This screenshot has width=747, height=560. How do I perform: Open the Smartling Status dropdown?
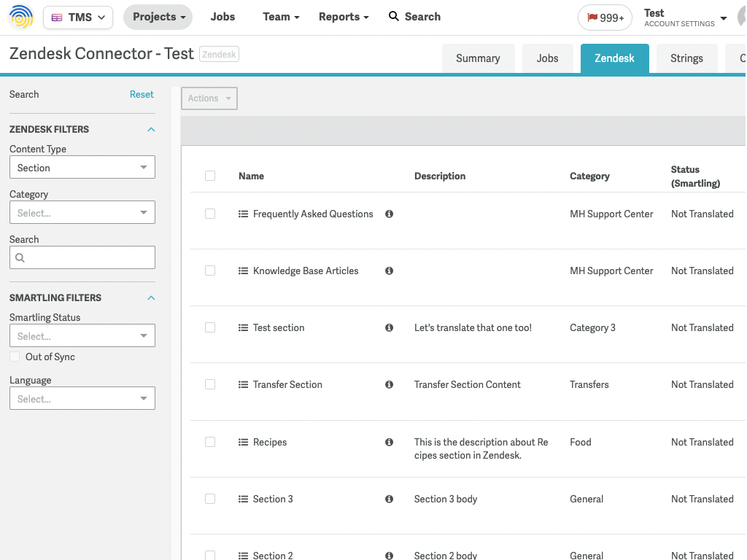tap(82, 335)
